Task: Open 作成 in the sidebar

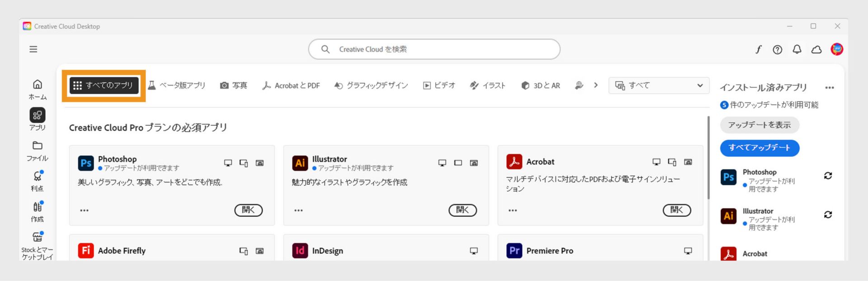Action: pos(38,212)
